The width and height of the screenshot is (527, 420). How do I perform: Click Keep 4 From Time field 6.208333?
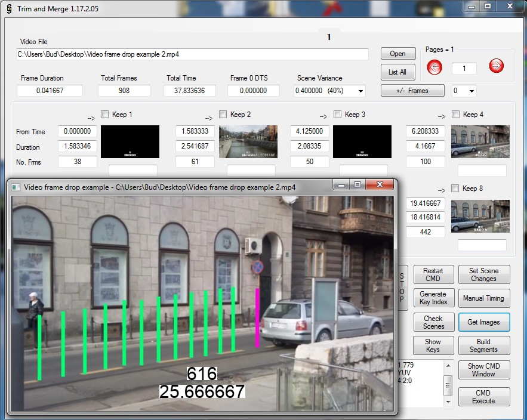point(426,131)
